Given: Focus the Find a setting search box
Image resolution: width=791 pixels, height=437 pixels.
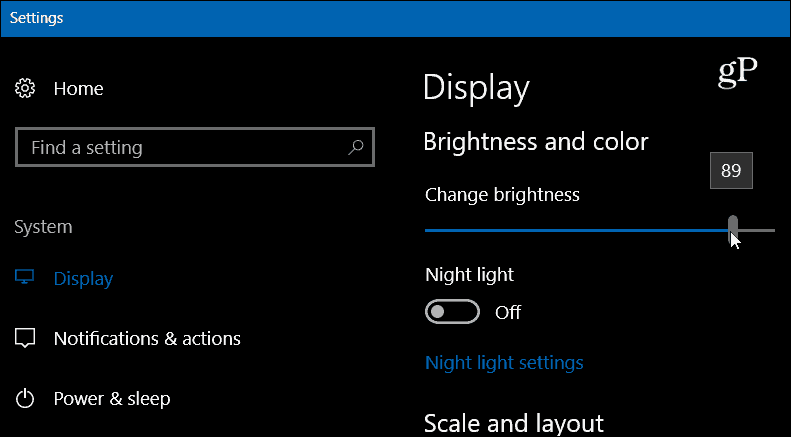Looking at the screenshot, I should [x=195, y=147].
